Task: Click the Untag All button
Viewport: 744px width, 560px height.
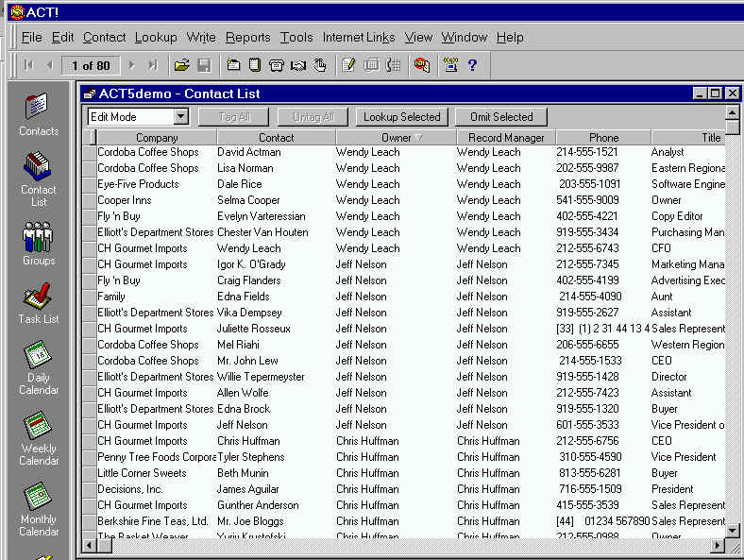Action: [313, 117]
